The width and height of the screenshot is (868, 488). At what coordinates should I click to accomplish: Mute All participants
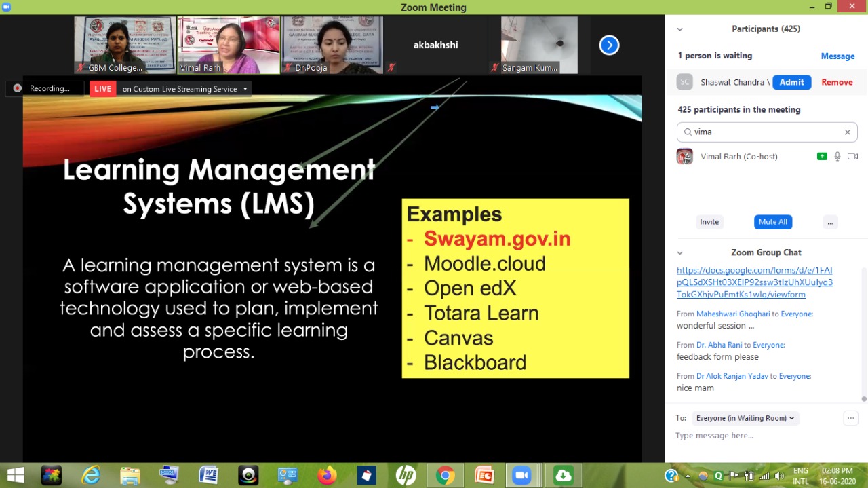point(772,222)
